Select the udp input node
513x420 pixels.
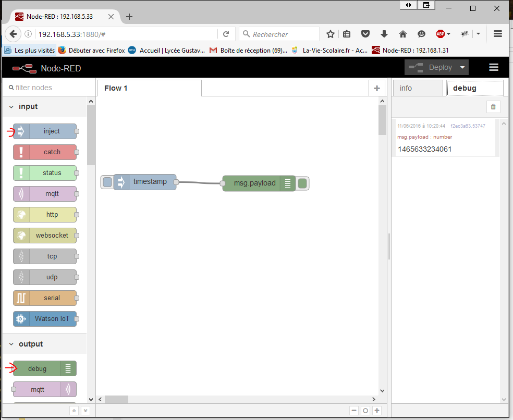click(x=45, y=277)
